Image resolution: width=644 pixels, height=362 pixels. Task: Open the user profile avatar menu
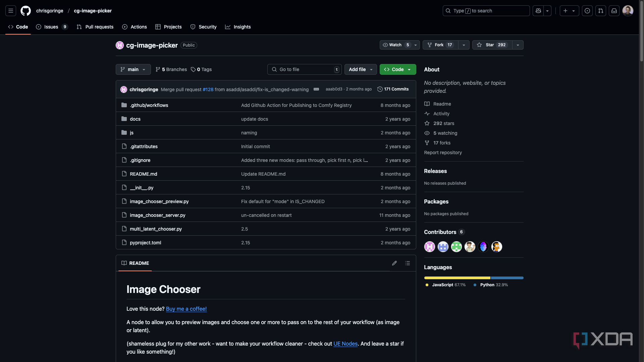click(628, 11)
